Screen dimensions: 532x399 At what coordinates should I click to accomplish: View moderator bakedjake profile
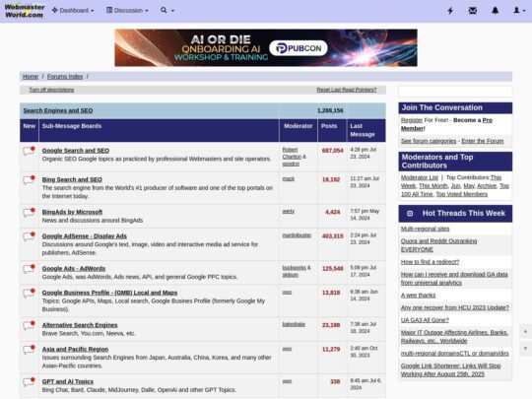pos(294,324)
